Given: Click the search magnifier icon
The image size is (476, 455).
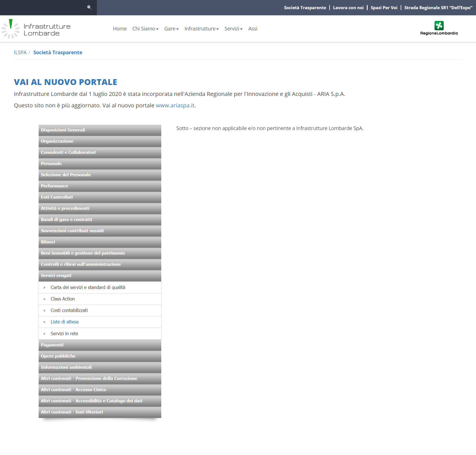Looking at the screenshot, I should point(89,8).
